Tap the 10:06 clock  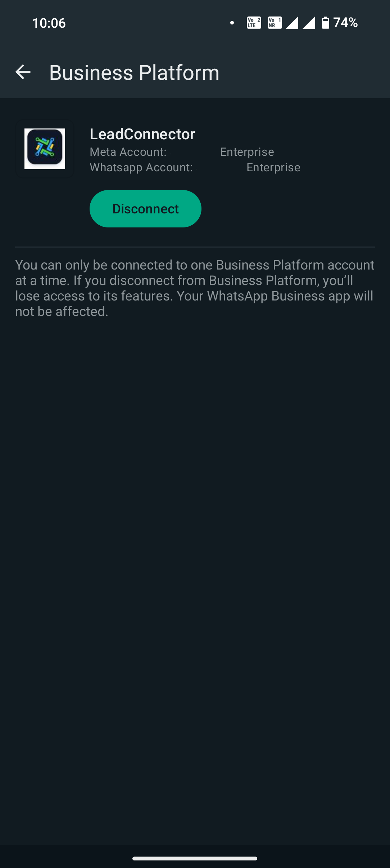pos(49,23)
